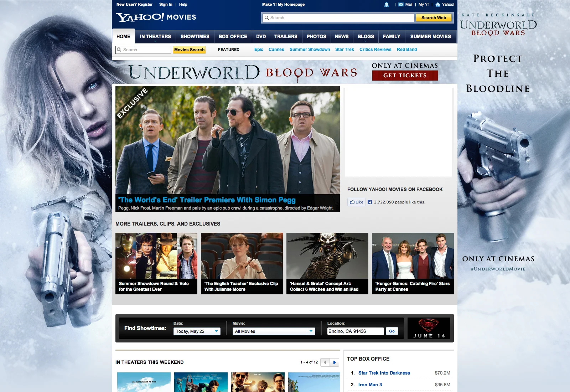The width and height of the screenshot is (570, 392).
Task: Open 'The World's End' Trailer Premiere headline
Action: tap(207, 200)
